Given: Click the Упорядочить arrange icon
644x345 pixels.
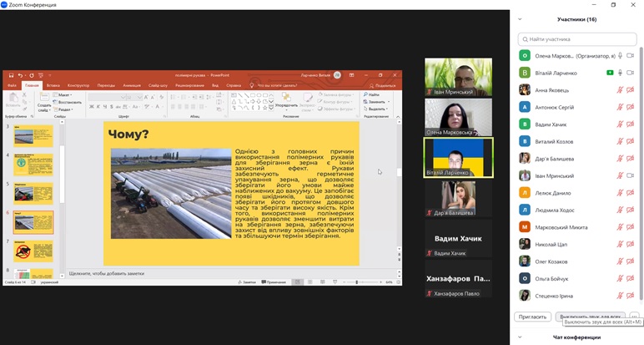Looking at the screenshot, I should tap(286, 97).
